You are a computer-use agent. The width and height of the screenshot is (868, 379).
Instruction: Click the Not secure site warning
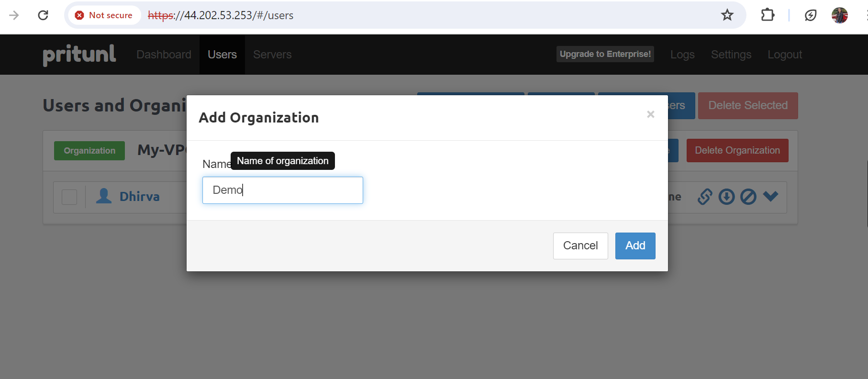tap(104, 15)
